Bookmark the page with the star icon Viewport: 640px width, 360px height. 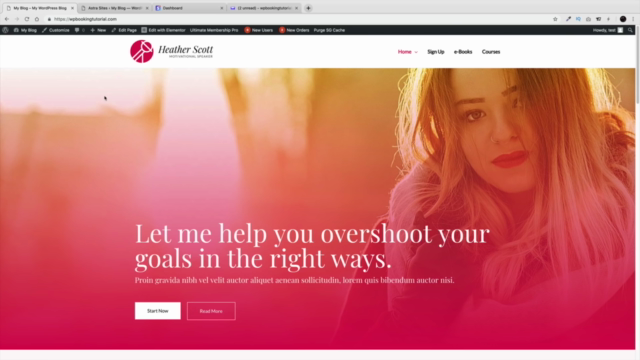point(555,19)
